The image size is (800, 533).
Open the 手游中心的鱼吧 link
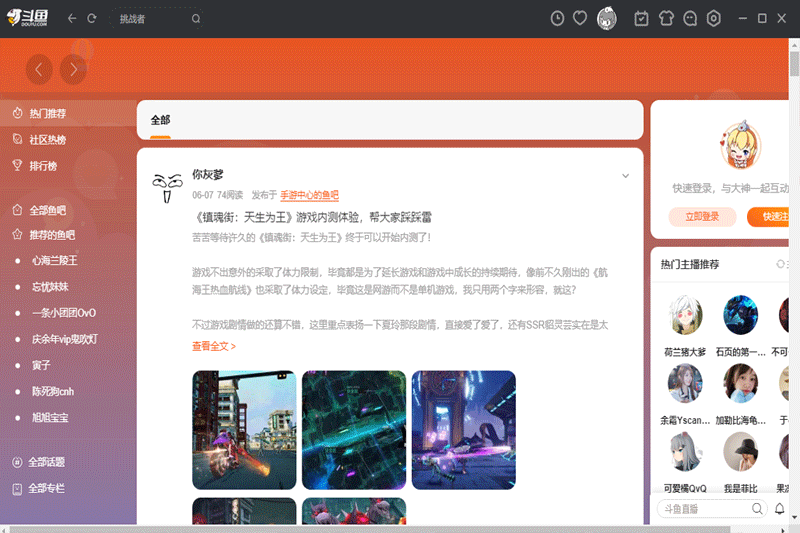click(x=309, y=195)
